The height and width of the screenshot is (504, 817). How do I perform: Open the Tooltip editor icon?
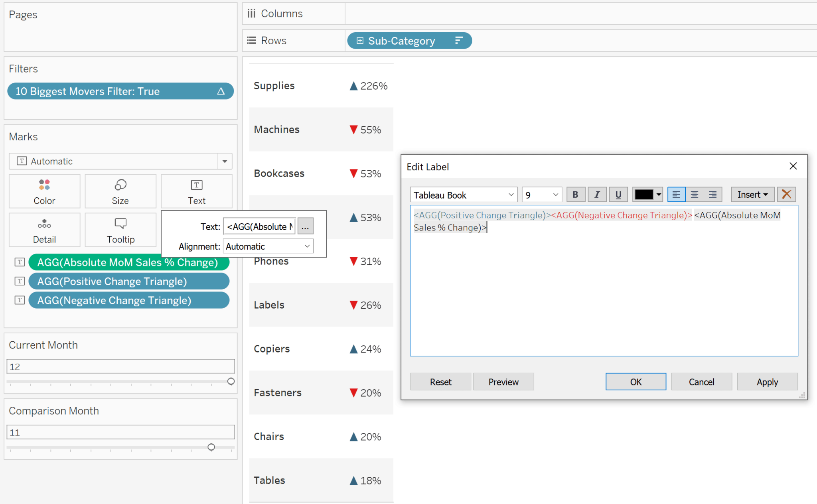pos(120,230)
